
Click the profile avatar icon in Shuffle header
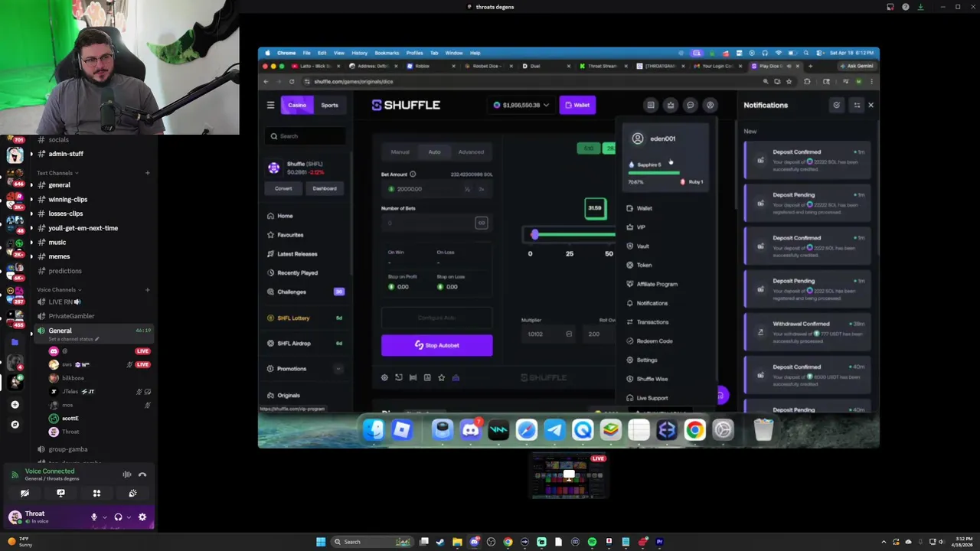pyautogui.click(x=710, y=105)
